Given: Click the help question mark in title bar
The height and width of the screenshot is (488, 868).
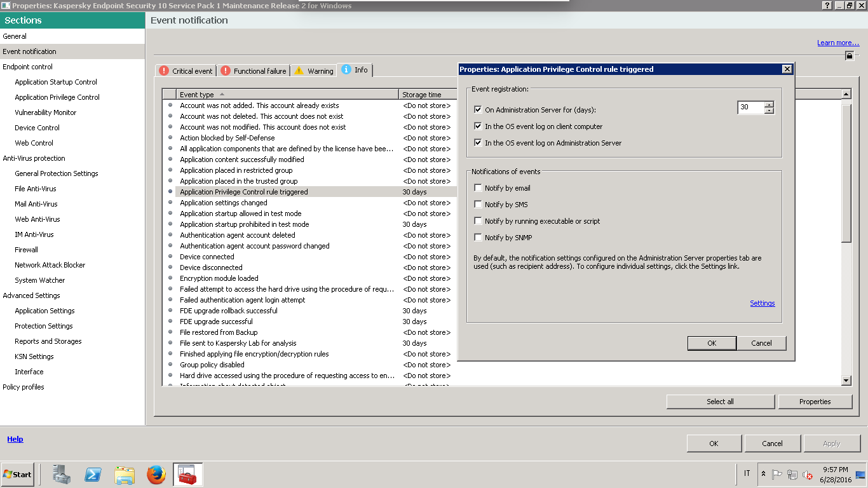Looking at the screenshot, I should click(x=826, y=5).
